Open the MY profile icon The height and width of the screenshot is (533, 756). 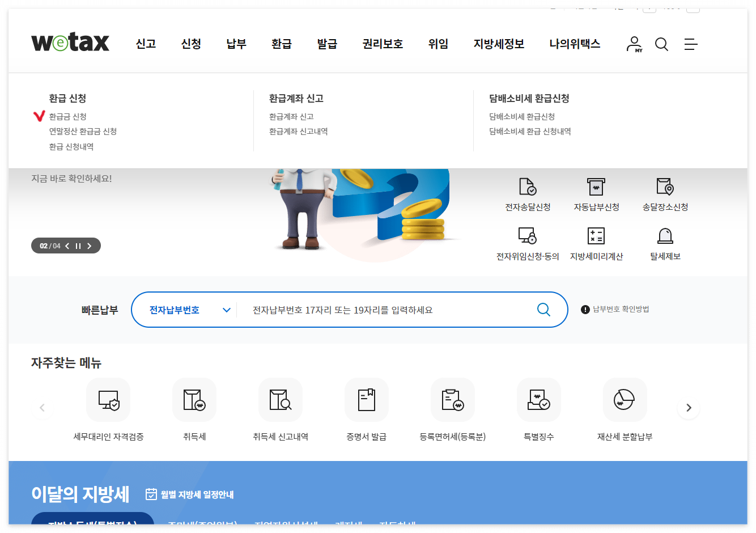[634, 44]
